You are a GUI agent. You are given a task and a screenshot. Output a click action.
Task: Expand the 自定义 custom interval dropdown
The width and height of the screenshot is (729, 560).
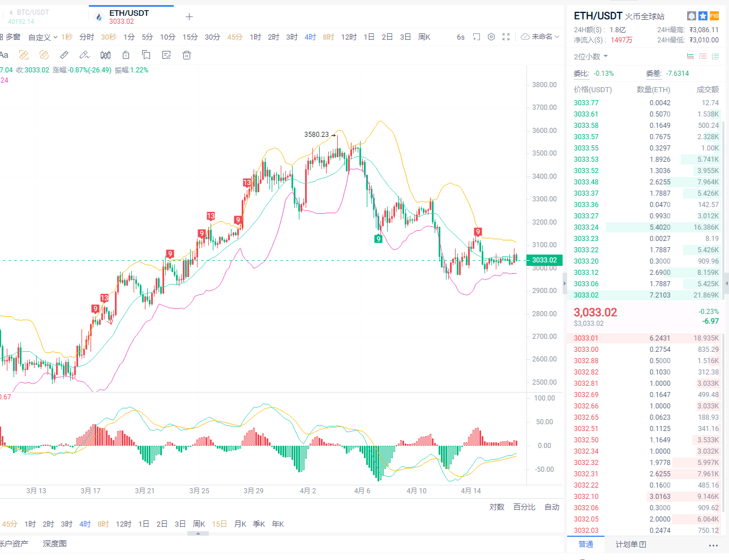pos(43,37)
